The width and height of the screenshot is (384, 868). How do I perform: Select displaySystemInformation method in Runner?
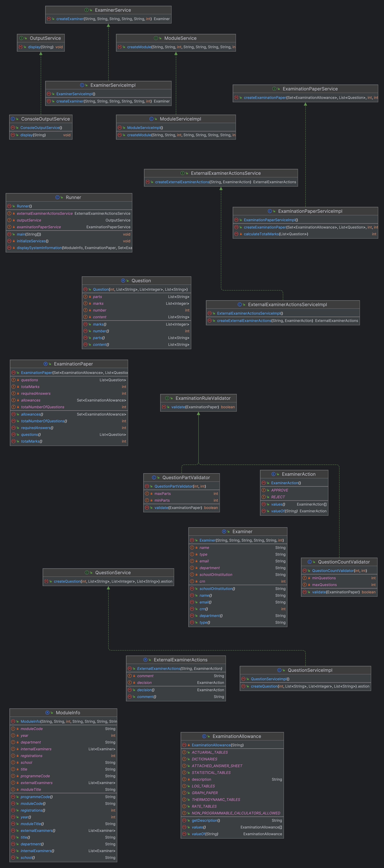(39, 248)
